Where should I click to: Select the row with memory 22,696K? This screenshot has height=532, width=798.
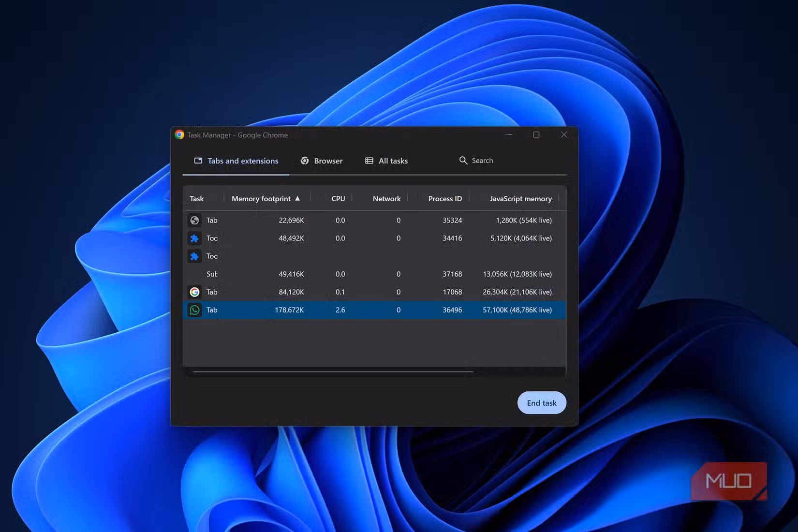tap(374, 220)
